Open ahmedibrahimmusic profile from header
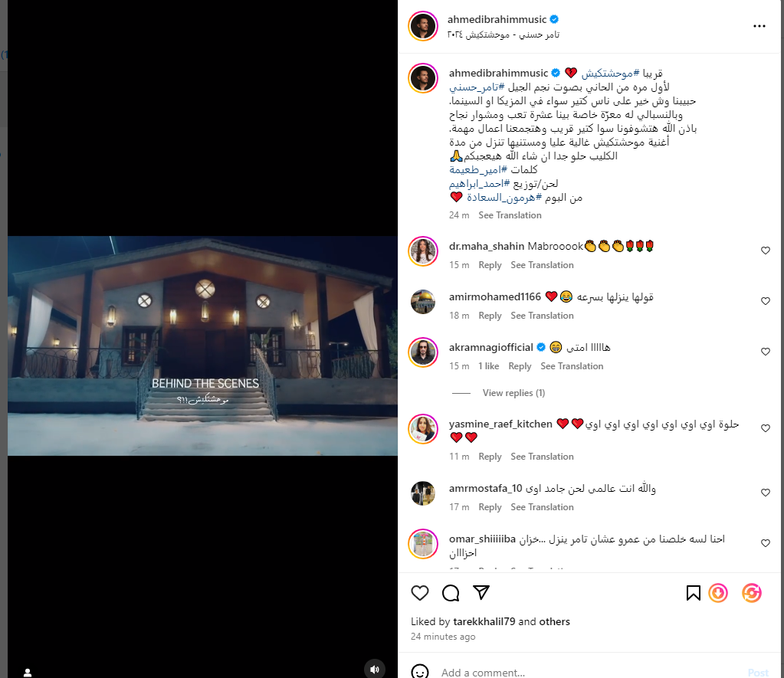The height and width of the screenshot is (678, 784). click(497, 19)
